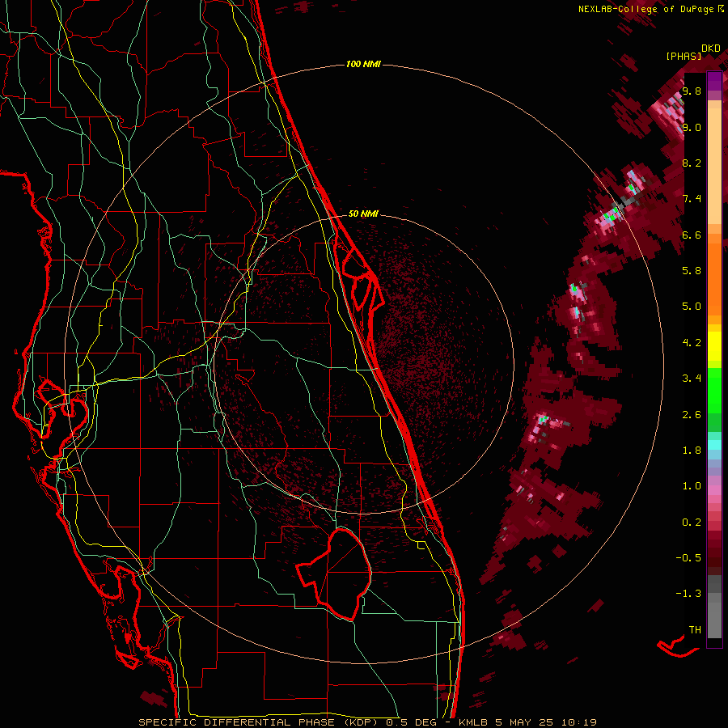Screen dimensions: 728x728
Task: Pick the bright green band of the color bar
Action: point(714,391)
